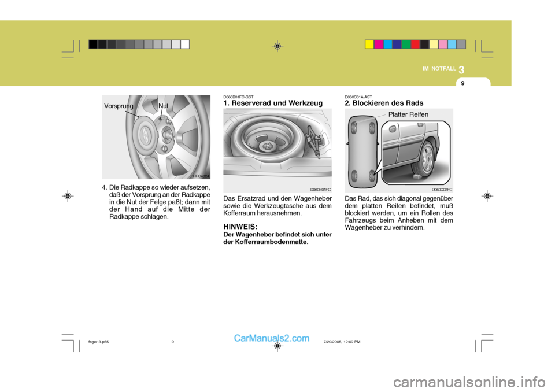
Task: Click the "HINWEIS:" heading
Action: tap(240, 227)
